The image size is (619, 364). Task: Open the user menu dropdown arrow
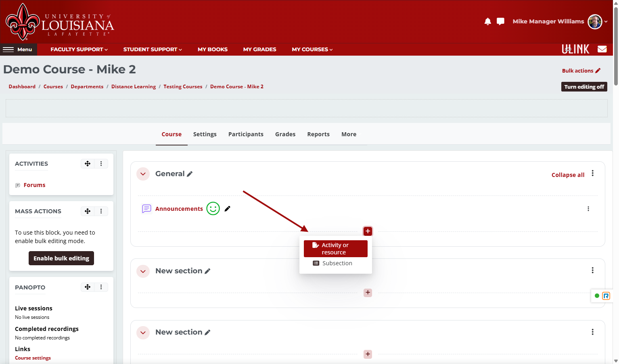[606, 22]
